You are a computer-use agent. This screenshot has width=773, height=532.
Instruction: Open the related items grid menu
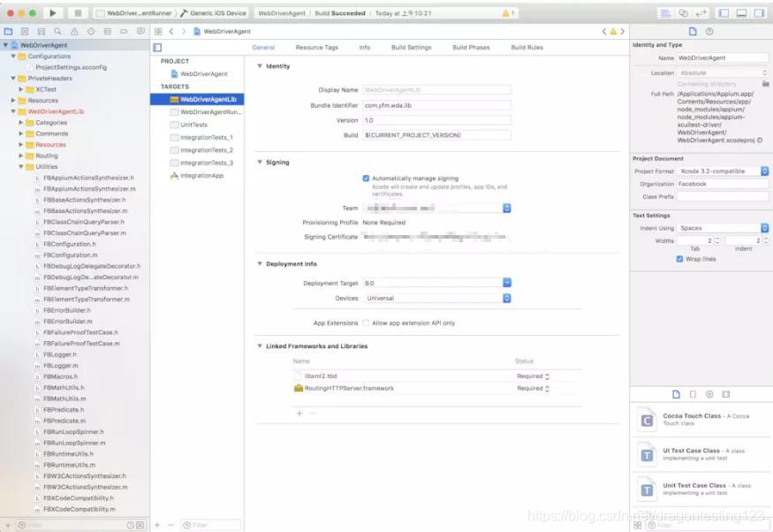158,32
